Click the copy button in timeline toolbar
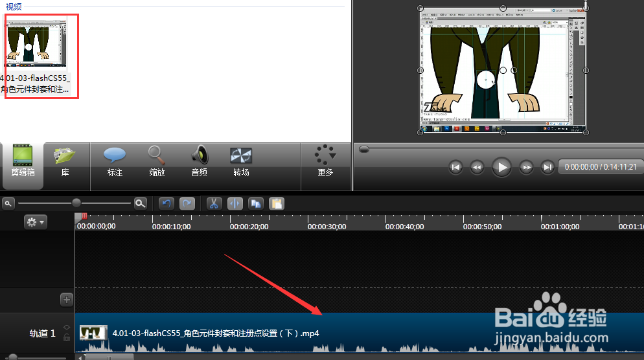 (x=256, y=203)
